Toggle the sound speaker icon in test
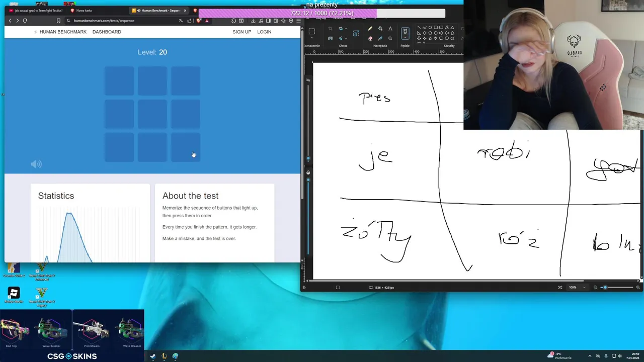Viewport: 644px width, 362px height. (x=36, y=164)
